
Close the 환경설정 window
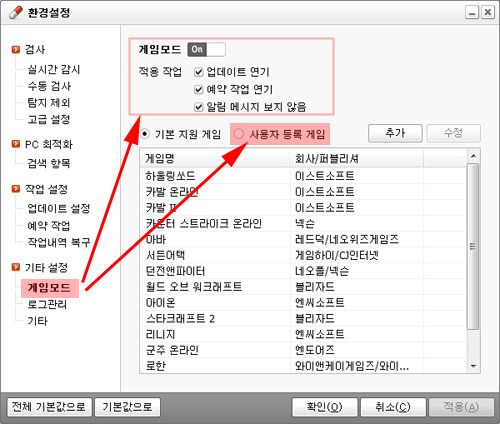click(488, 13)
